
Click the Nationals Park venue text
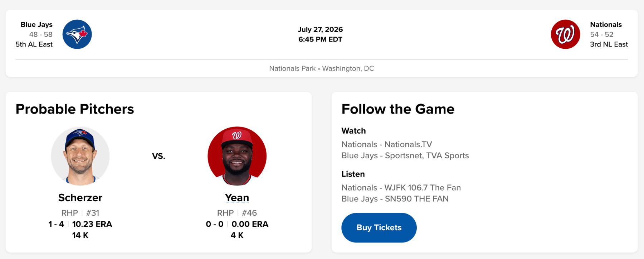pos(292,68)
